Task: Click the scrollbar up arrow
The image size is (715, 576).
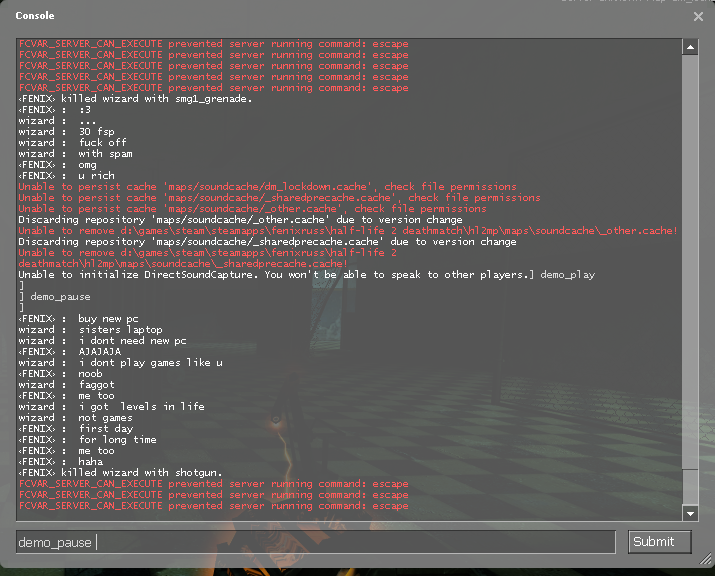Action: click(x=690, y=47)
